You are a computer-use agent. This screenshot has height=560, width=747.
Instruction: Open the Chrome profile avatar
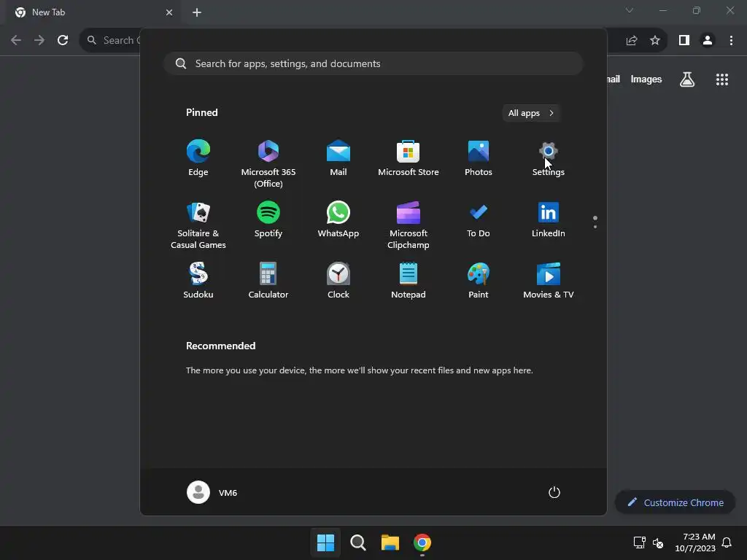click(708, 41)
